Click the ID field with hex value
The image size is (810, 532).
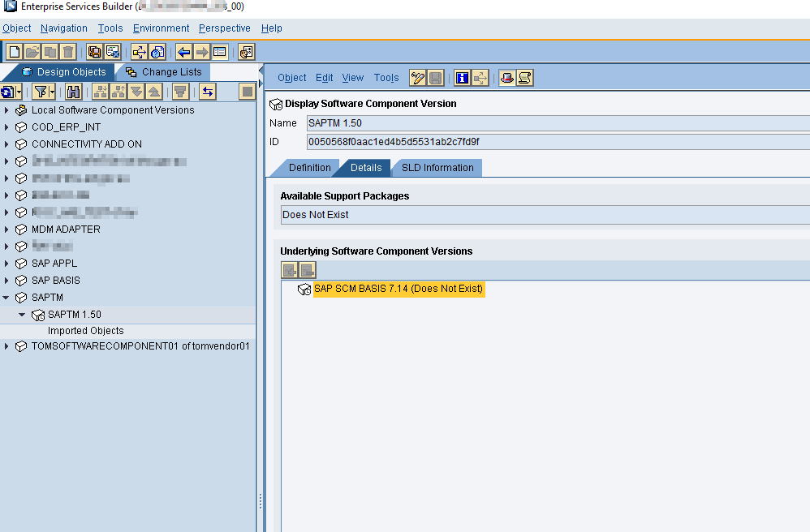pyautogui.click(x=558, y=142)
